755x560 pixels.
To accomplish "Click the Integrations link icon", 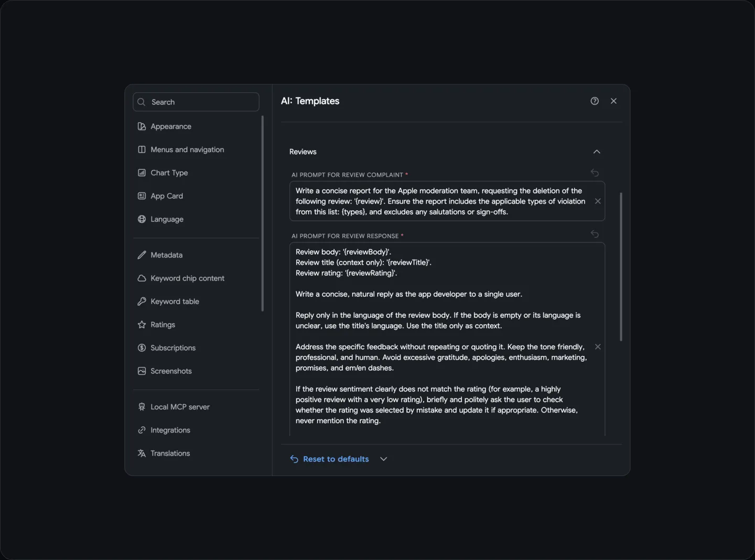I will tap(142, 430).
